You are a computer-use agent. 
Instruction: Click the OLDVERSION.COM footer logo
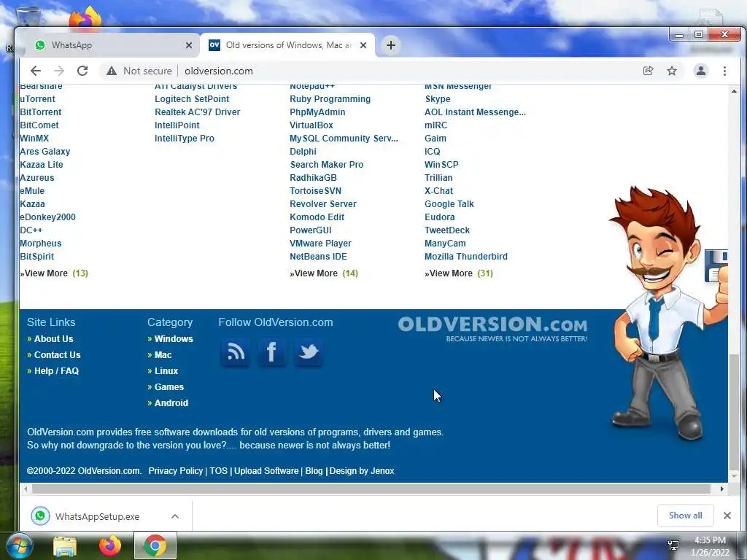[x=492, y=329]
